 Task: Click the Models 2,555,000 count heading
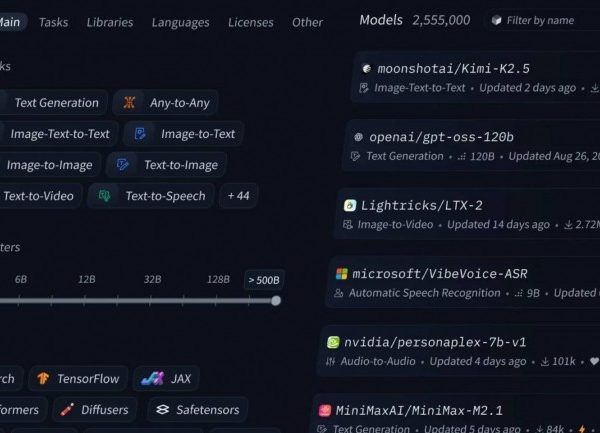(415, 20)
